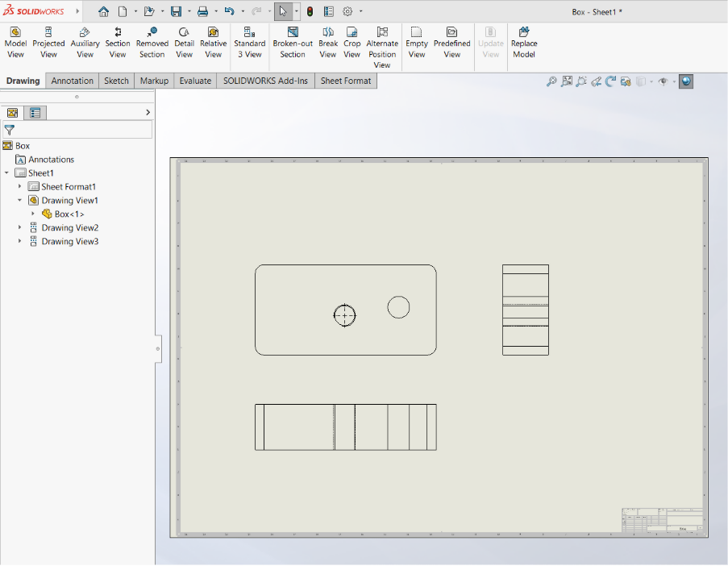Screen dimensions: 728x566
Task: Save the drawing
Action: coord(176,11)
